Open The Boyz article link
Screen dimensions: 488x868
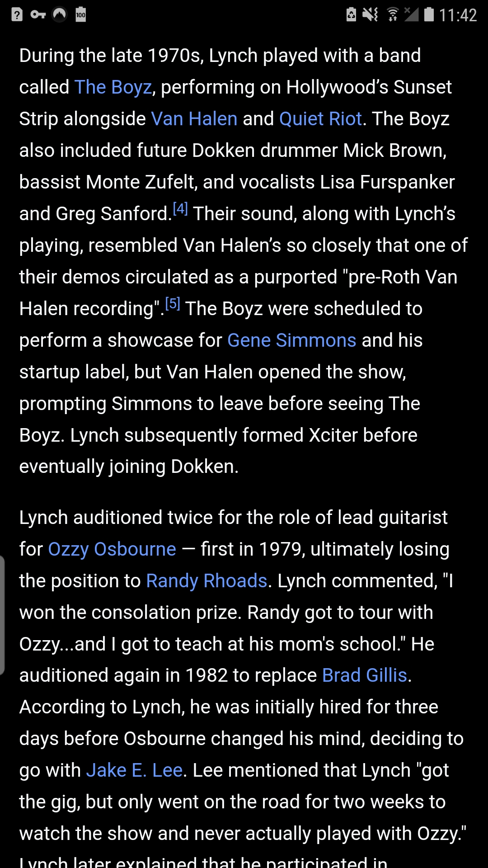113,87
